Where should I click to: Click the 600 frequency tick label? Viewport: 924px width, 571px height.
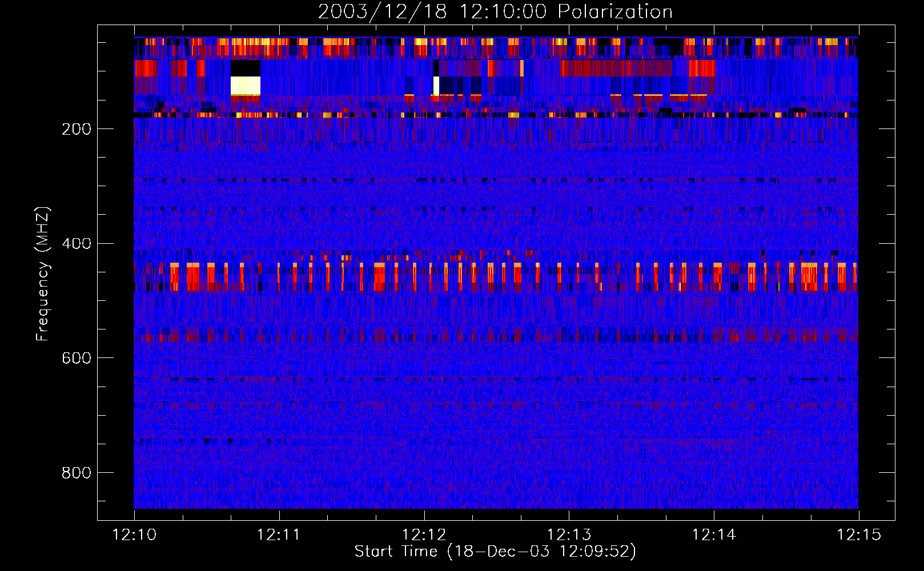77,358
